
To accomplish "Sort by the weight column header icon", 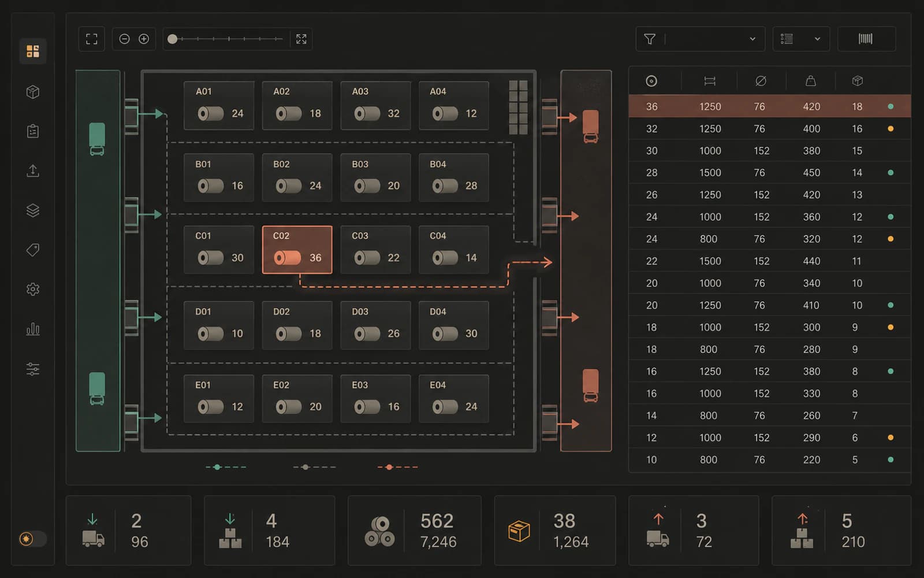I will pos(811,81).
